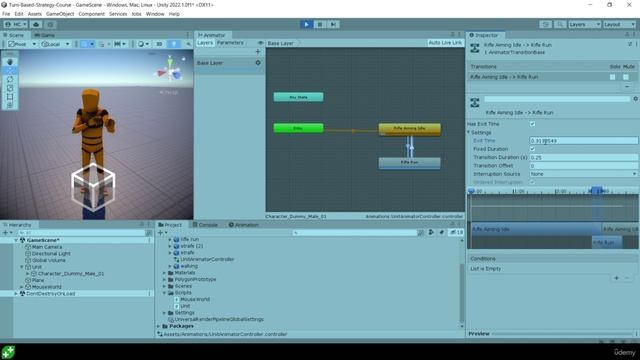The width and height of the screenshot is (640, 360).
Task: Expand the Materials folder in Project
Action: pyautogui.click(x=164, y=273)
